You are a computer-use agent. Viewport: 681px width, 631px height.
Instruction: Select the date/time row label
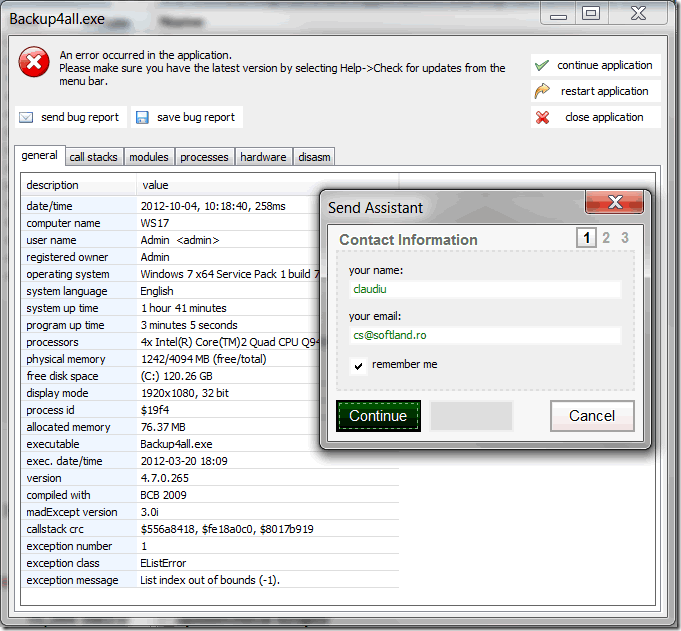[50, 206]
